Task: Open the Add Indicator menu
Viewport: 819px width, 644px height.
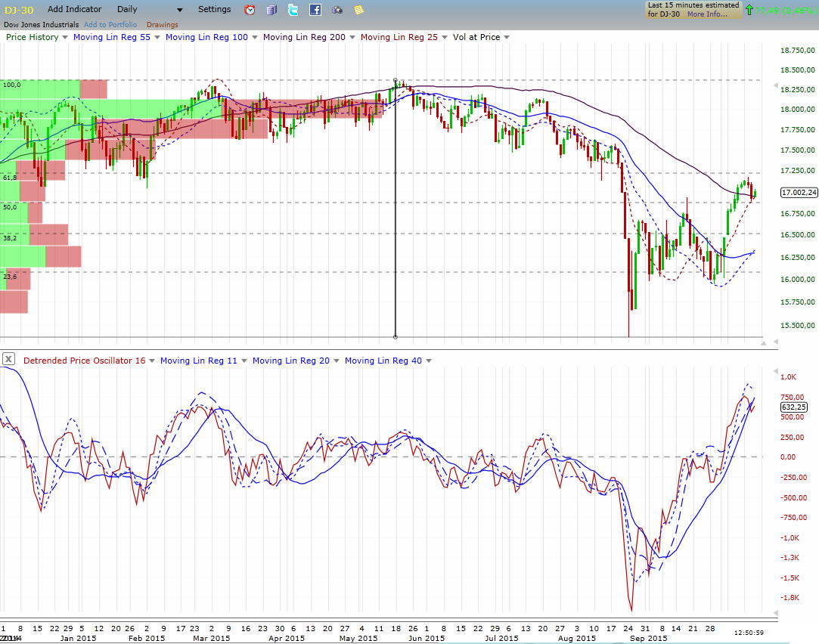Action: click(74, 9)
